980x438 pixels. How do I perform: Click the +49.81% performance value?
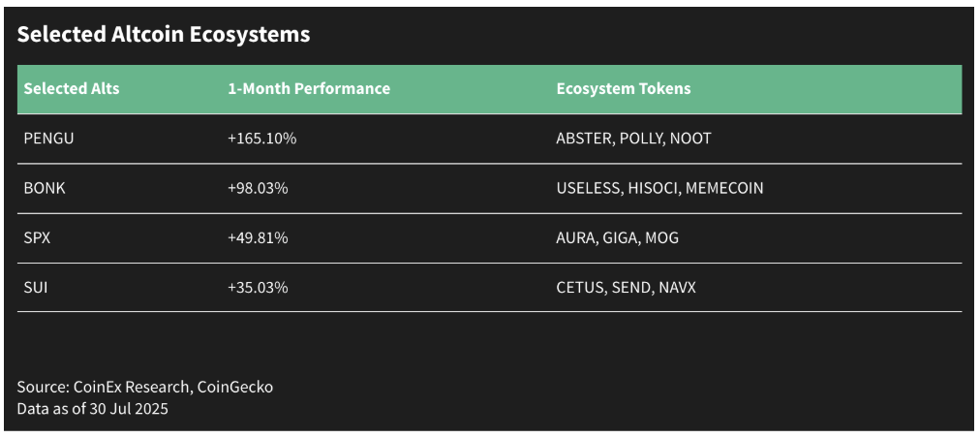point(258,237)
